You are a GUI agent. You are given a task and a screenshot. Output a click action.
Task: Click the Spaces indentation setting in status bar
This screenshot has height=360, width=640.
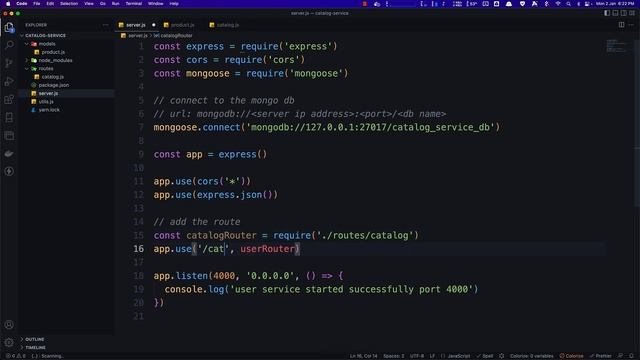393,356
